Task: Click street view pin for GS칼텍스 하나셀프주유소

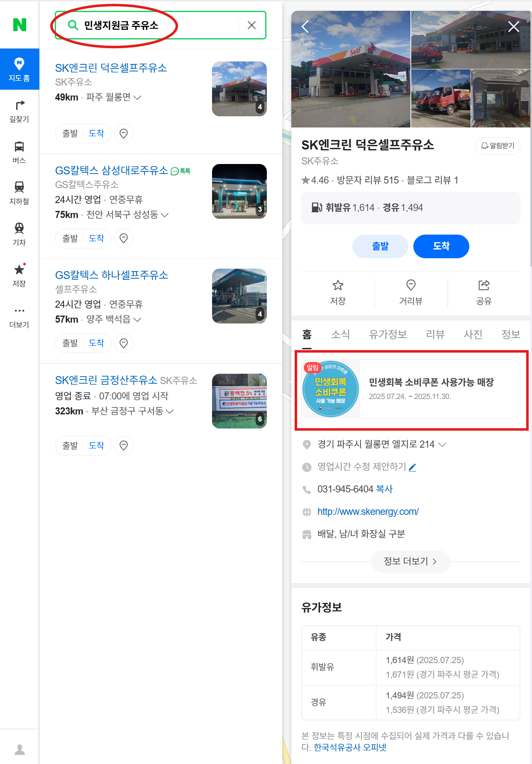Action: point(124,343)
